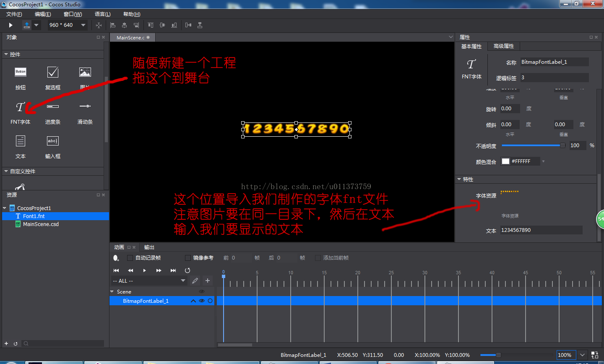Switch to the 输出 output tab
The width and height of the screenshot is (604, 364).
149,247
